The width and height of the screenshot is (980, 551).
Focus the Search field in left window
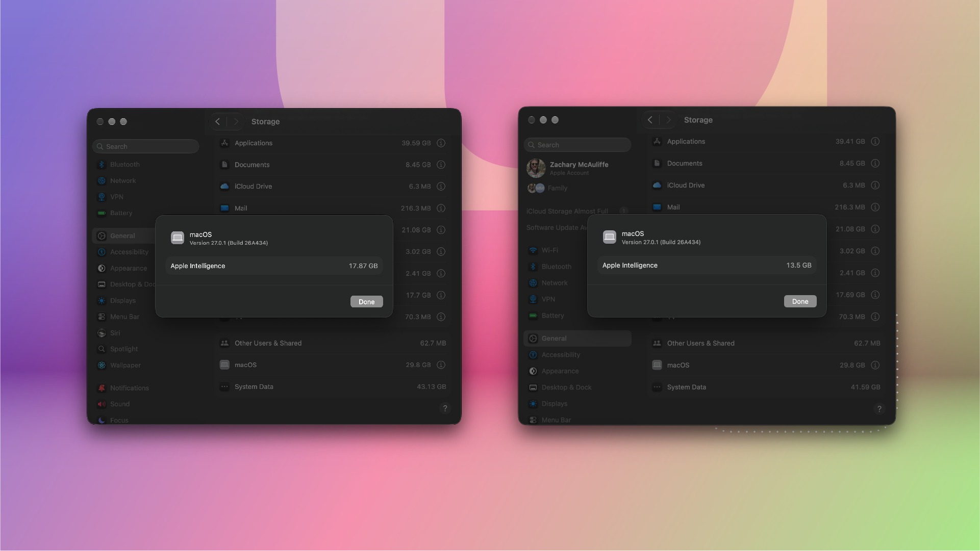pyautogui.click(x=146, y=146)
